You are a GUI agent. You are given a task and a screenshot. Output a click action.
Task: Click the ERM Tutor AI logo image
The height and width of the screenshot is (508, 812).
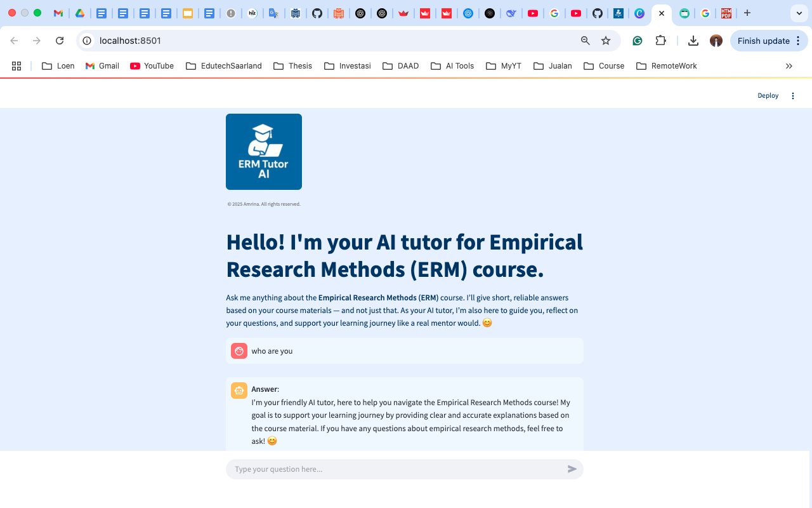pyautogui.click(x=264, y=152)
